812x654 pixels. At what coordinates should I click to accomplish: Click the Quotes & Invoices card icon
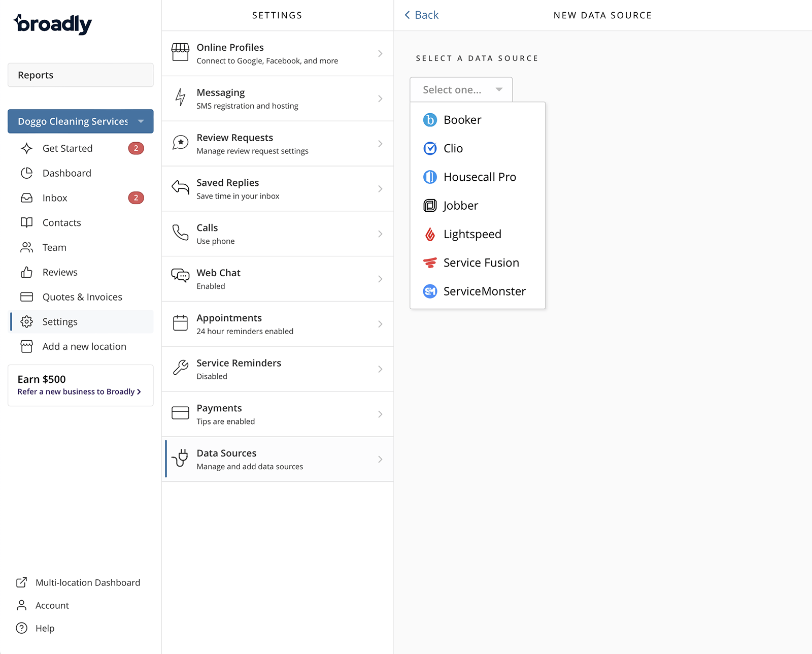tap(27, 297)
